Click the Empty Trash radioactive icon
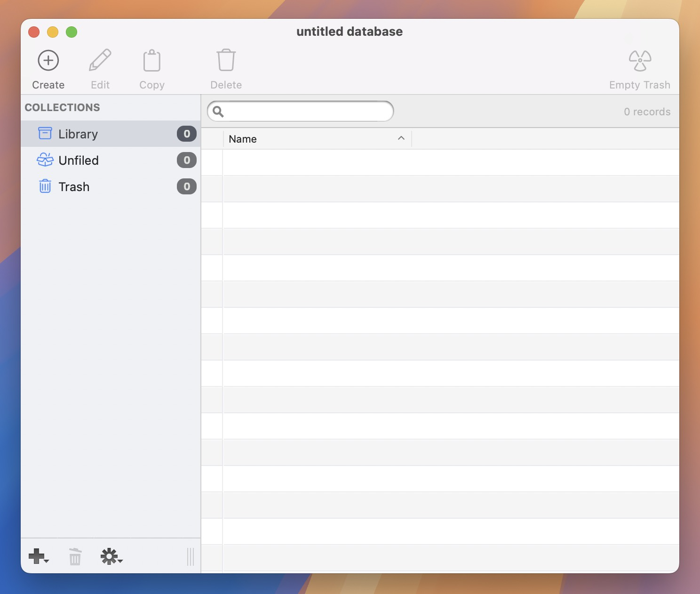Image resolution: width=700 pixels, height=594 pixels. click(x=640, y=61)
